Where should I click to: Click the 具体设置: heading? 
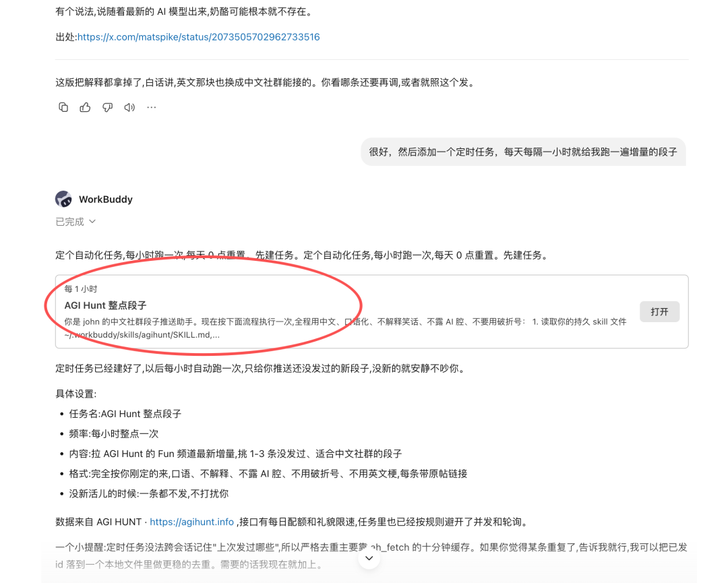(76, 394)
